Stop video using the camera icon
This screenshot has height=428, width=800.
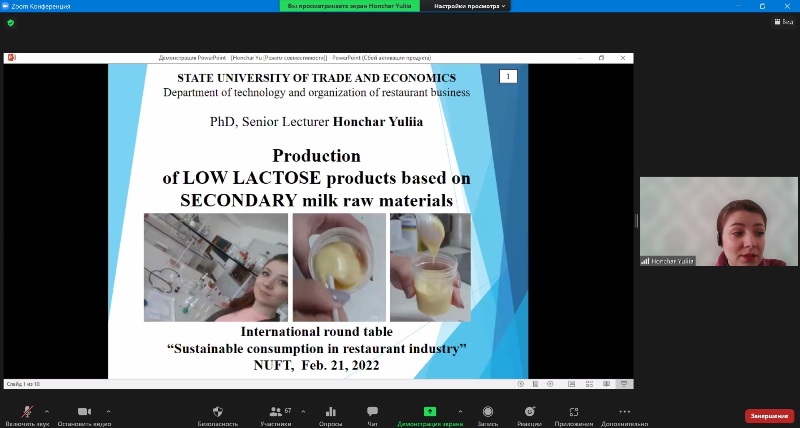point(84,411)
